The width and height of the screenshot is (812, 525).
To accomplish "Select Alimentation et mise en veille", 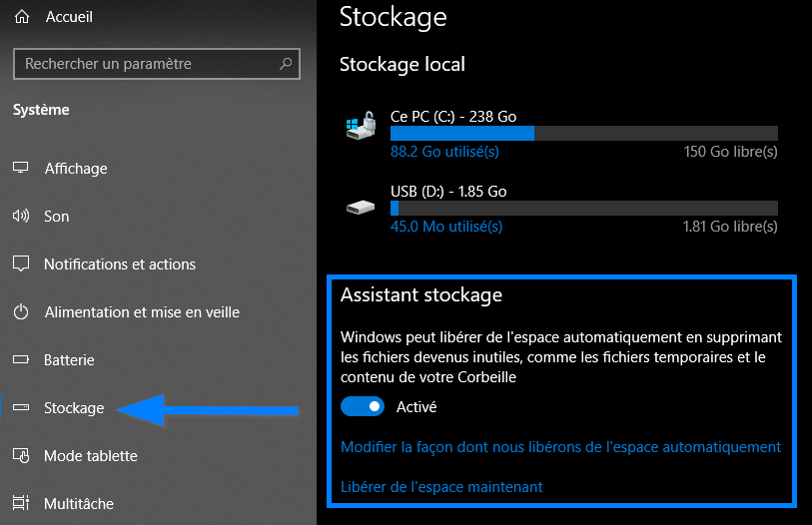I will (x=142, y=312).
